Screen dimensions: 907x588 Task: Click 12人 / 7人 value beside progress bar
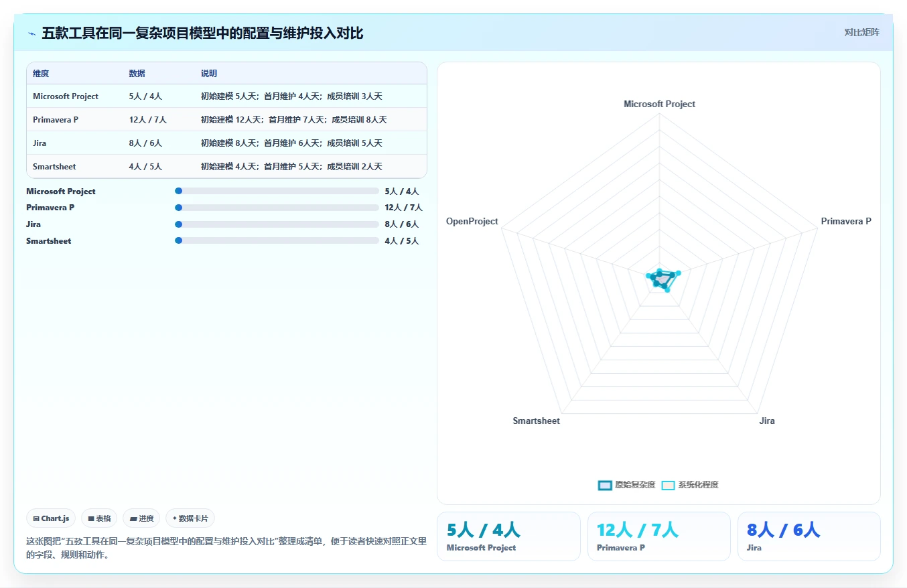click(x=404, y=208)
